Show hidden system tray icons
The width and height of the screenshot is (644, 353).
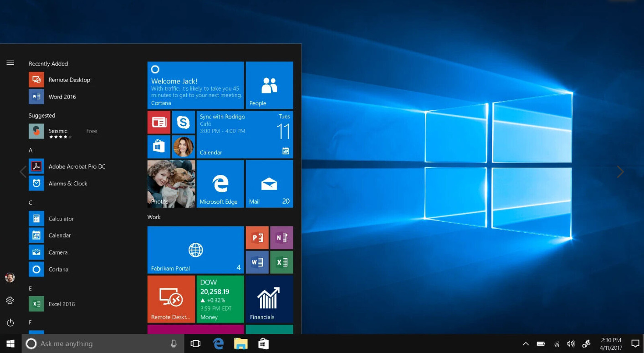pos(526,344)
